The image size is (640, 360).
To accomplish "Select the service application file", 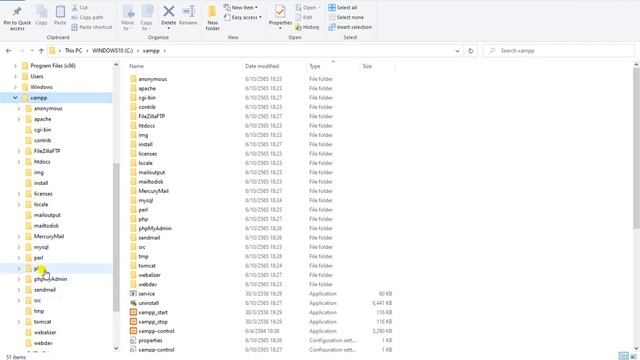I will [x=147, y=294].
